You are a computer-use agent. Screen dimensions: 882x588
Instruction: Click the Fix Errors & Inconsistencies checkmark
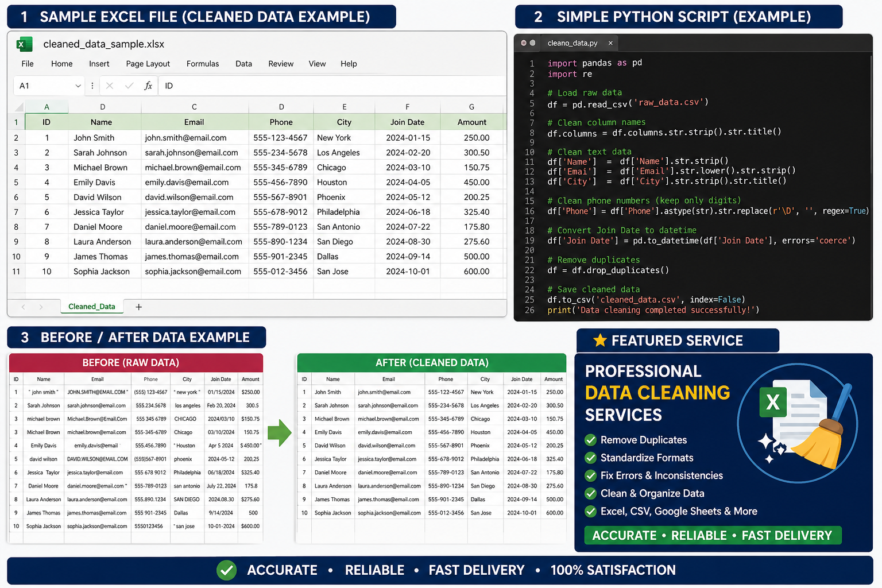[590, 476]
